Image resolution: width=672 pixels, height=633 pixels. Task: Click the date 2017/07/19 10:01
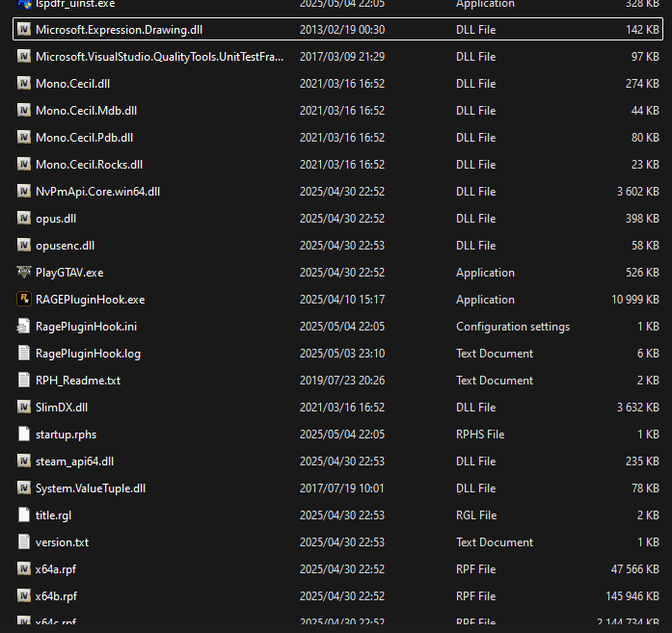(342, 488)
